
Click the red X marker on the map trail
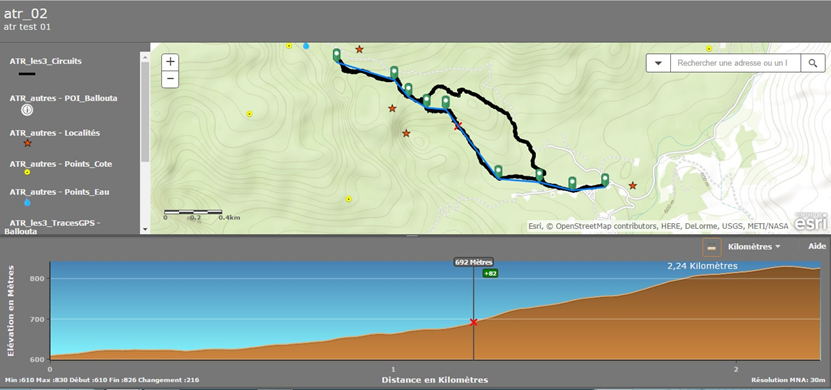click(x=458, y=126)
